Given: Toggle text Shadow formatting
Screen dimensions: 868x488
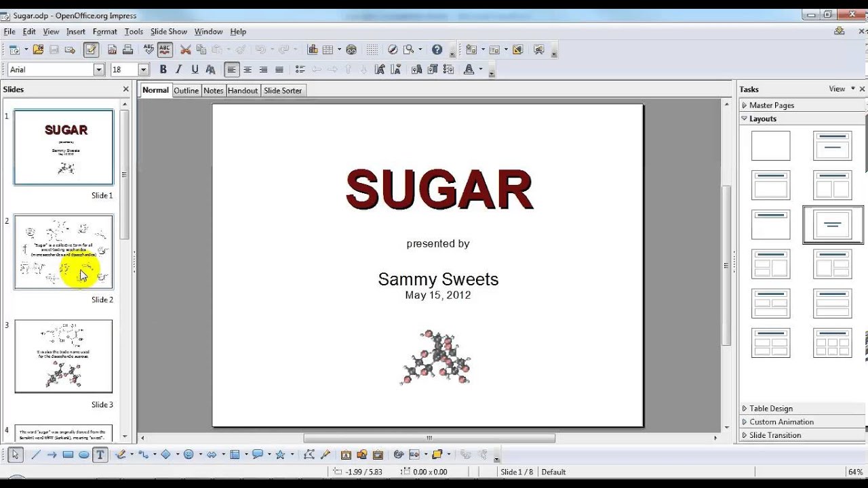Looking at the screenshot, I should point(210,69).
